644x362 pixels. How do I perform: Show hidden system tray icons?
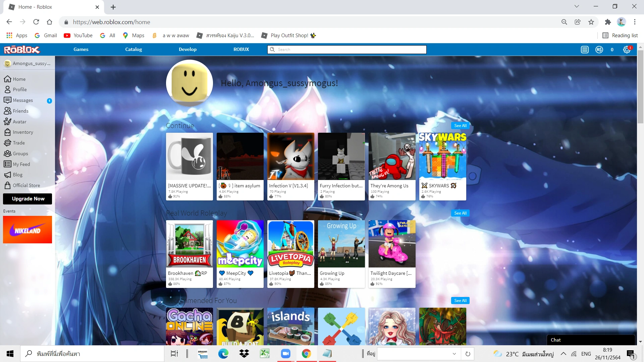tap(563, 354)
